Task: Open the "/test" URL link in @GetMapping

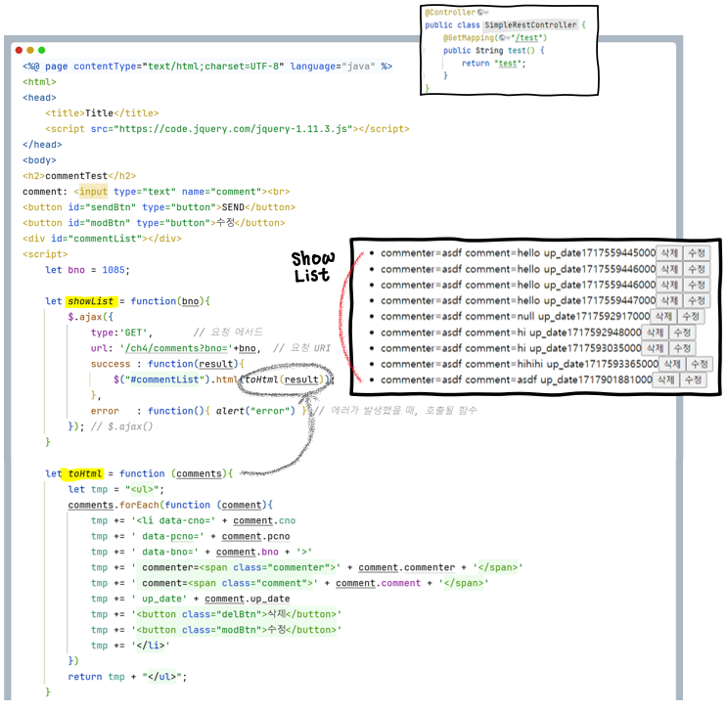Action: pos(527,37)
